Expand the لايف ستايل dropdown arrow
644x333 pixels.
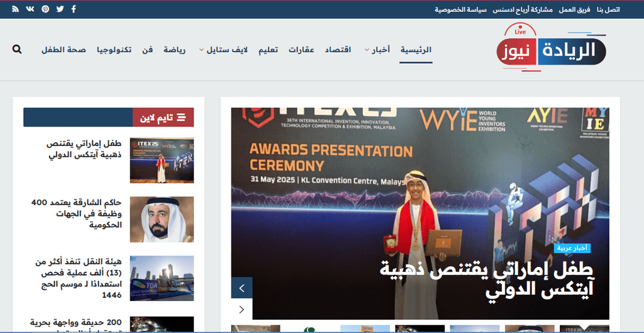201,50
